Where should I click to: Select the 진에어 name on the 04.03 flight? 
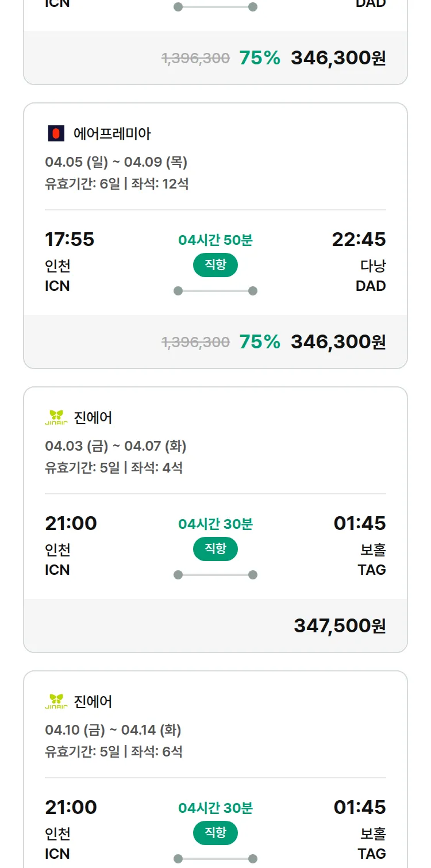coord(93,418)
